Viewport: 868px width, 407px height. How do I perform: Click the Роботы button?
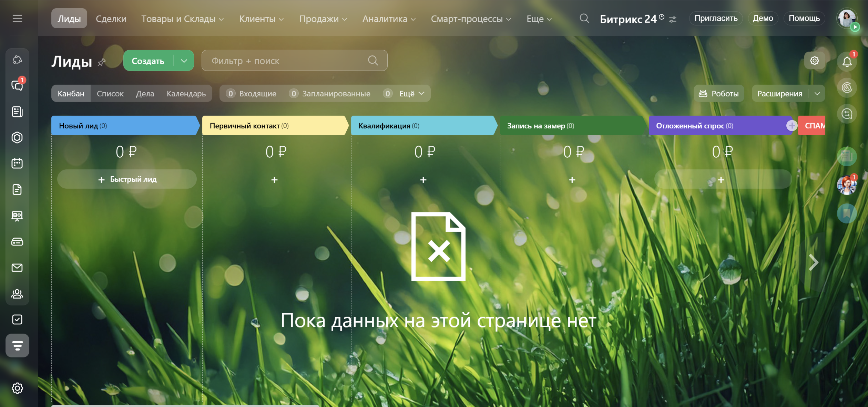719,94
